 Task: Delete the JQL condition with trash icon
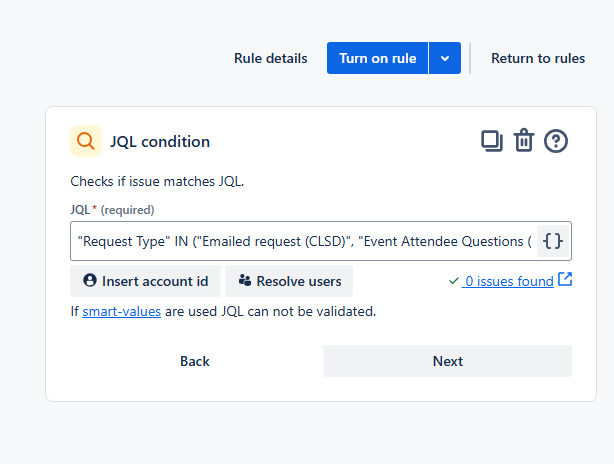524,141
